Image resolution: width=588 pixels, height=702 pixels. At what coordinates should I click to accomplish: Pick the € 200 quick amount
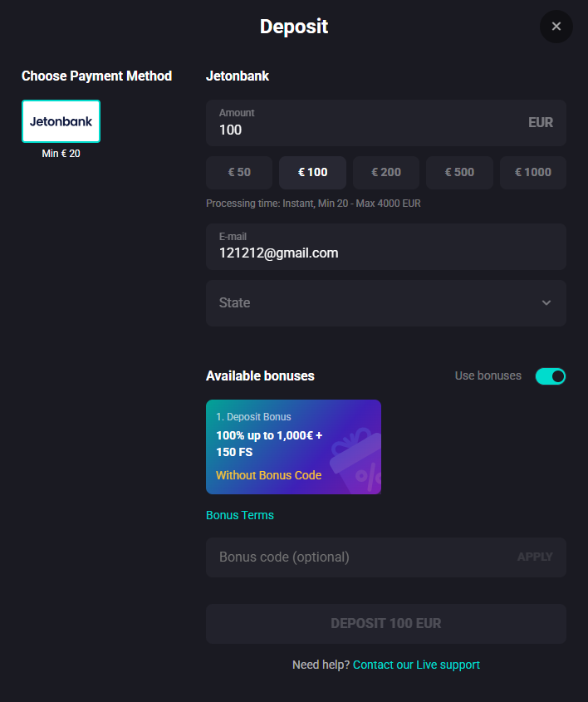point(385,173)
